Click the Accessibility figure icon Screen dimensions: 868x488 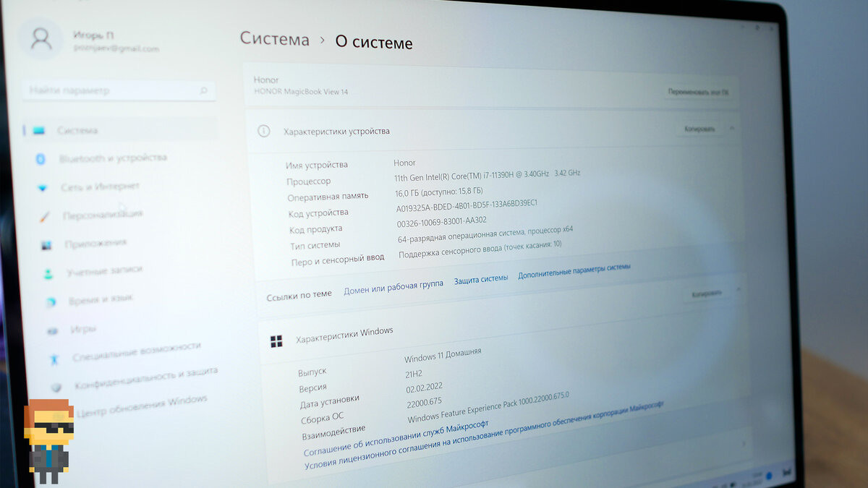click(54, 359)
